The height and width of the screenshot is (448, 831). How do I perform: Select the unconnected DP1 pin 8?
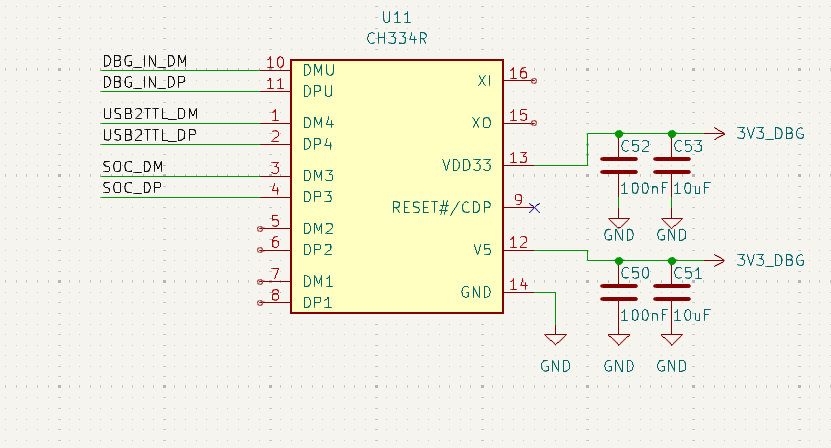(261, 301)
